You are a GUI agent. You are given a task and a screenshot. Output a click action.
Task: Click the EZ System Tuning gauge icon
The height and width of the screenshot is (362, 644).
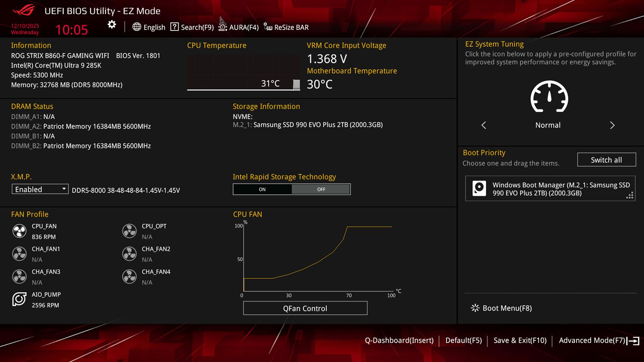coord(549,97)
